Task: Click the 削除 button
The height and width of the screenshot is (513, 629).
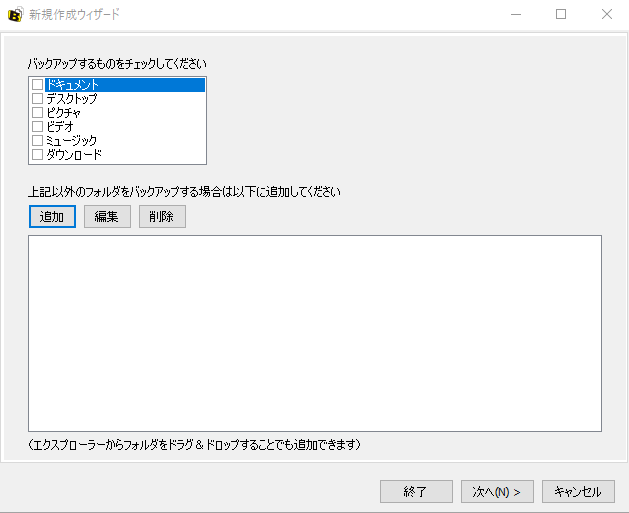Action: tap(162, 217)
